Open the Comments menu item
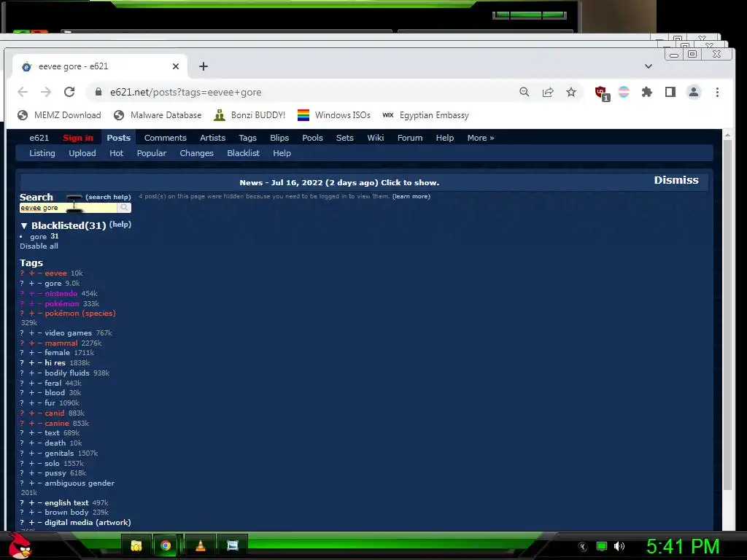 pos(166,138)
